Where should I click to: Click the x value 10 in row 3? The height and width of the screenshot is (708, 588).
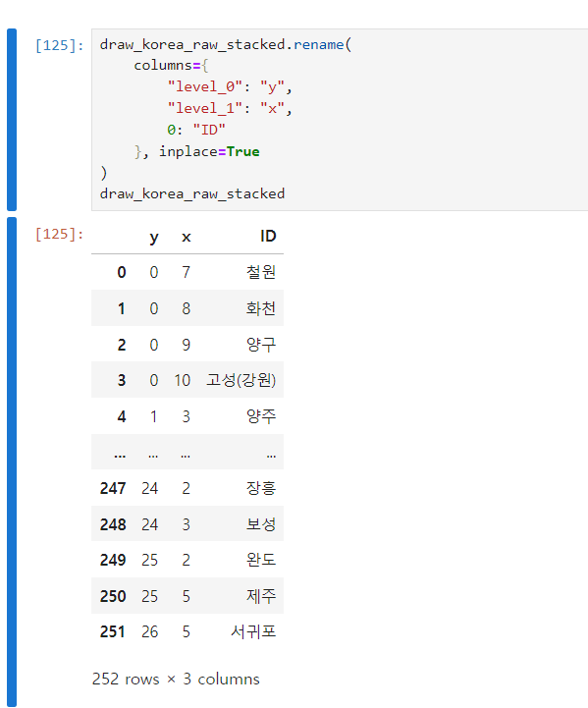tap(183, 380)
